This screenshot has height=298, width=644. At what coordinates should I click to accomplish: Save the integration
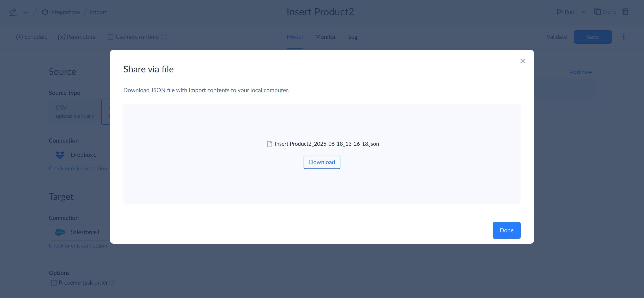click(592, 37)
